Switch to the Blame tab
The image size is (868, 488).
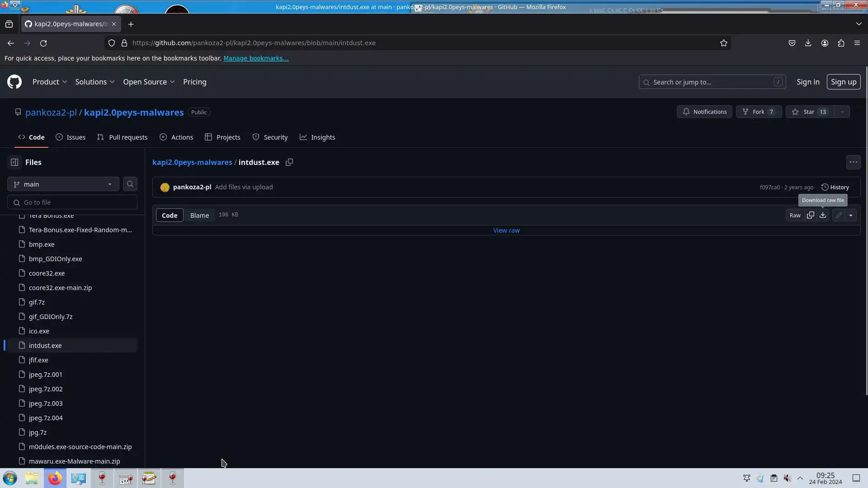pos(199,216)
